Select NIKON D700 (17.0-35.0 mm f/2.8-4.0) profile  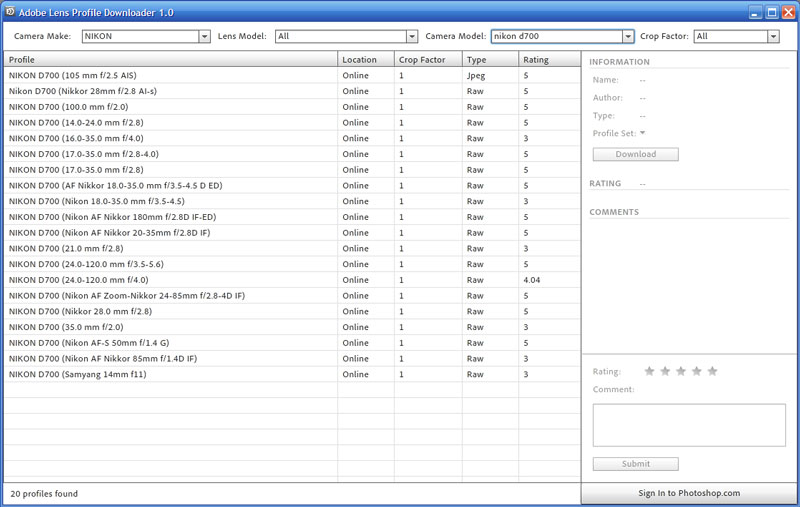point(292,154)
